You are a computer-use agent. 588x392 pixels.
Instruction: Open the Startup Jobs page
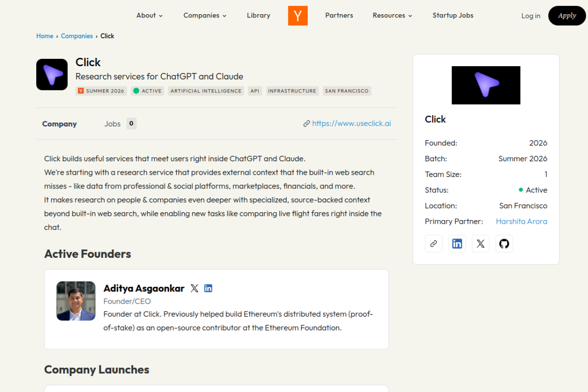pyautogui.click(x=453, y=16)
